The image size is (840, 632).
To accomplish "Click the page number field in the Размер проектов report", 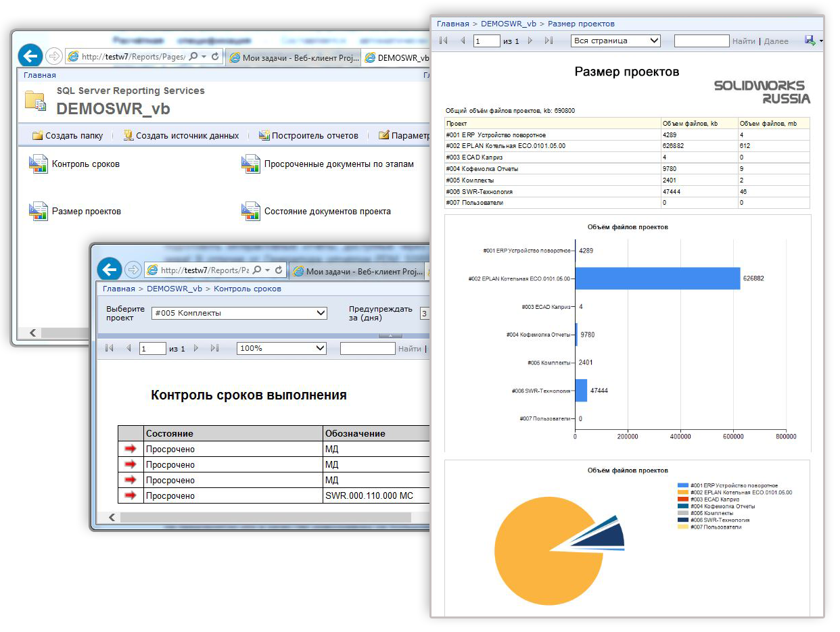I will point(486,41).
